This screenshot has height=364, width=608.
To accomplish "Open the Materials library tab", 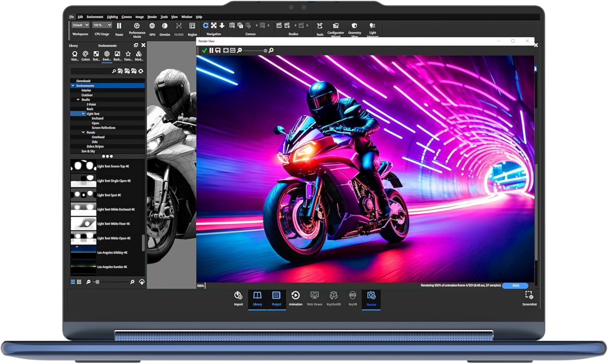I will pos(75,54).
